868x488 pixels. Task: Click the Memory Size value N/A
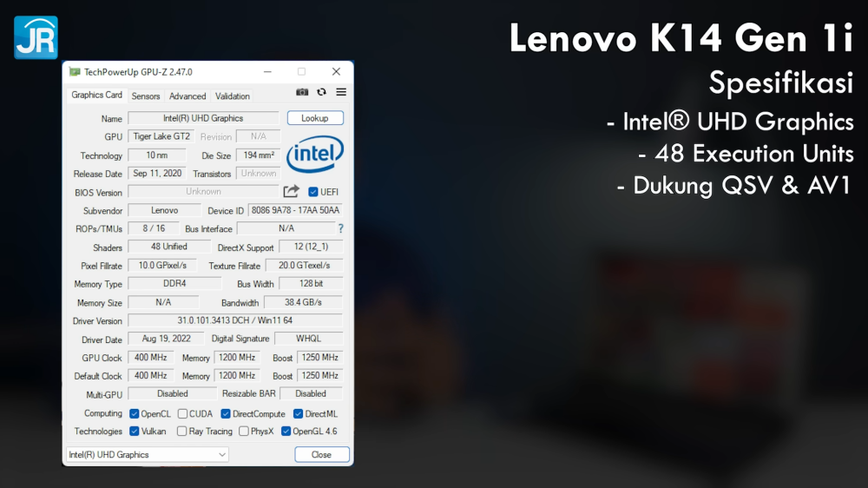(163, 302)
